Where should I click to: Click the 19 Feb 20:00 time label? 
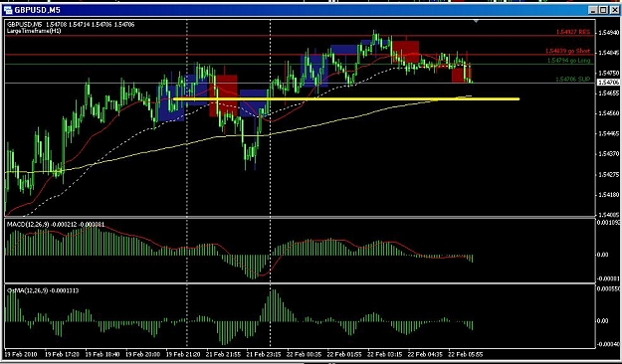pos(142,354)
